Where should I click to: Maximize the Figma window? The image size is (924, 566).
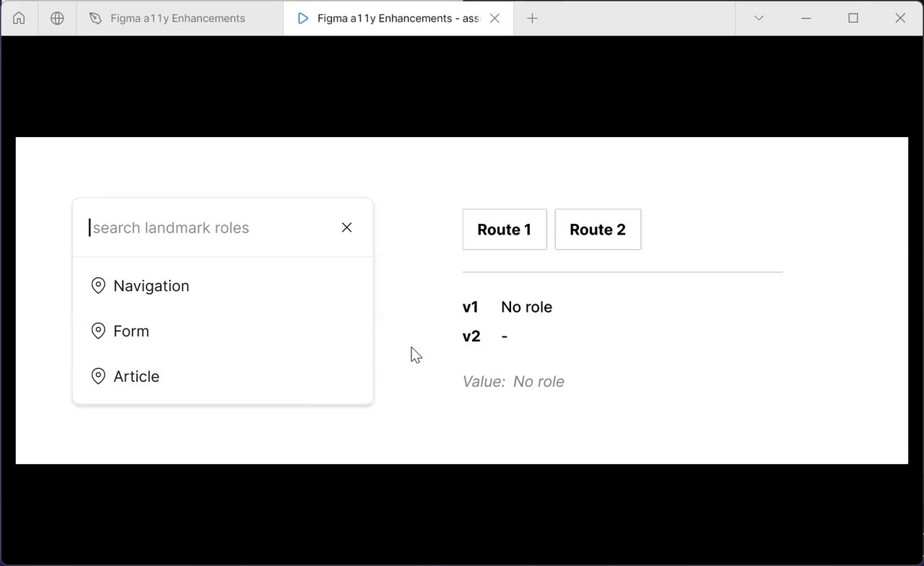pyautogui.click(x=853, y=18)
